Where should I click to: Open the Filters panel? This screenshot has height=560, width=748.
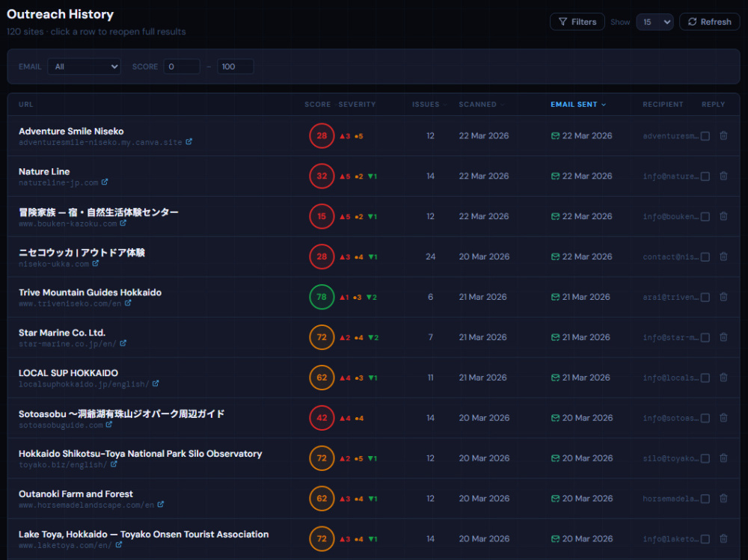pos(577,22)
